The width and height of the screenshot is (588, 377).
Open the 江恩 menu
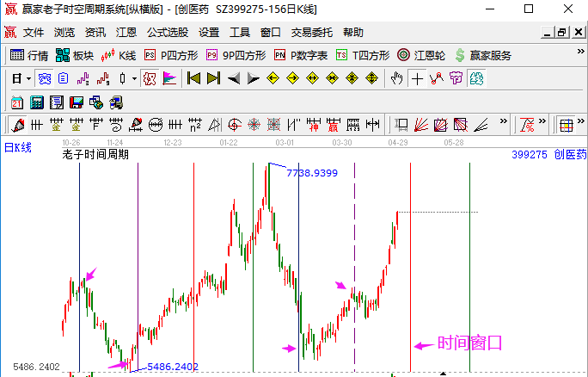point(126,33)
